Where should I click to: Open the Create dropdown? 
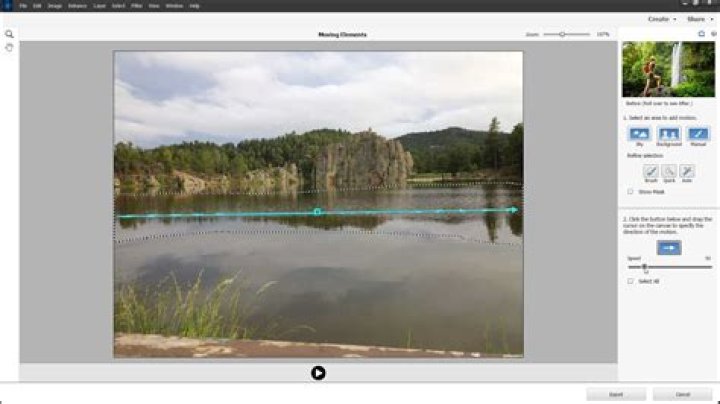coord(661,18)
